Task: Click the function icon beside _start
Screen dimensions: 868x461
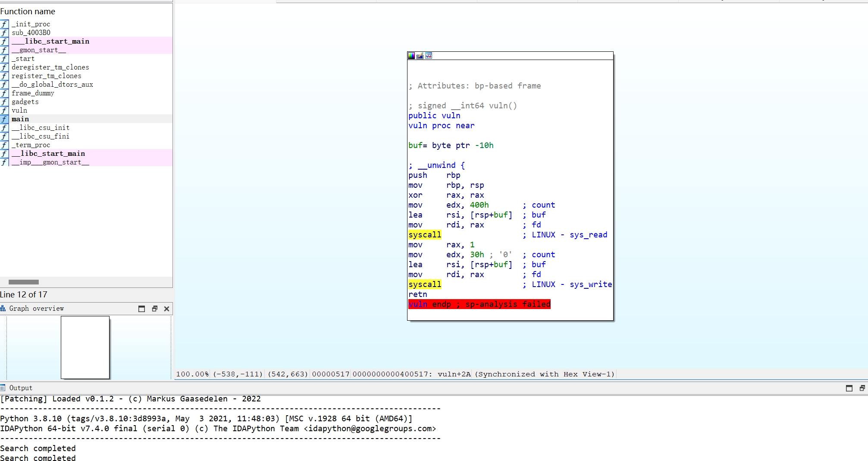Action: coord(4,59)
